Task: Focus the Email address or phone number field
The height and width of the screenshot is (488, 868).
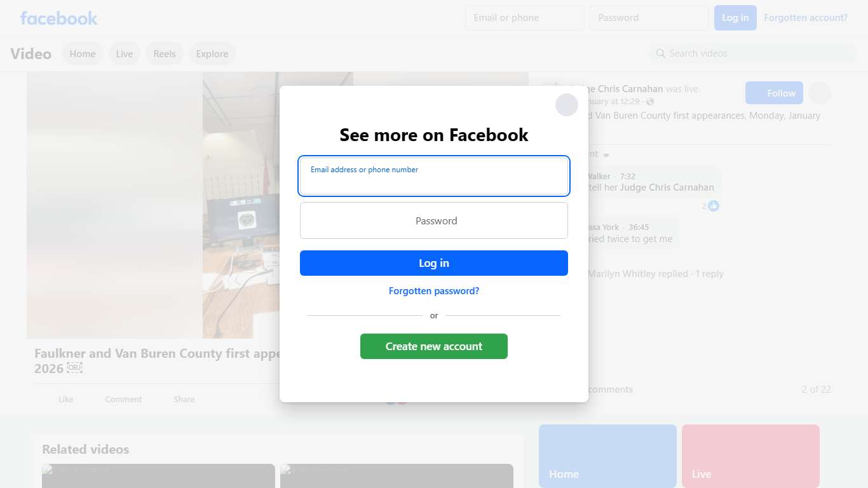Action: click(x=434, y=176)
